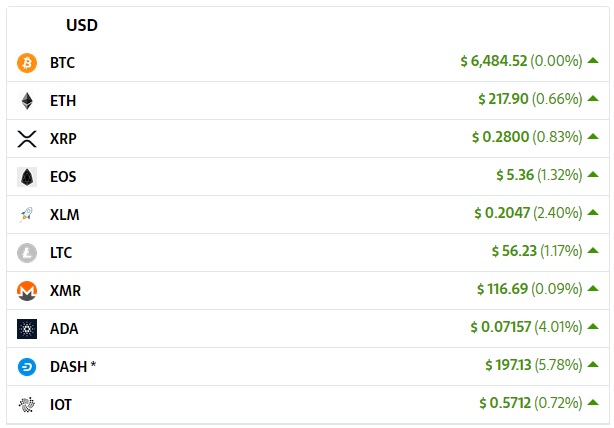This screenshot has height=428, width=614.
Task: Open the BTC ticker label
Action: pyautogui.click(x=62, y=63)
